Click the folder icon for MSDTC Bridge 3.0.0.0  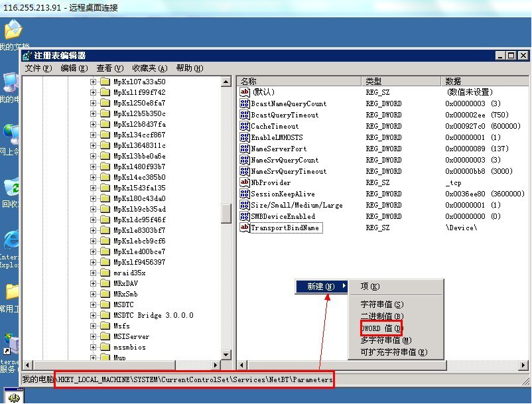pyautogui.click(x=105, y=315)
